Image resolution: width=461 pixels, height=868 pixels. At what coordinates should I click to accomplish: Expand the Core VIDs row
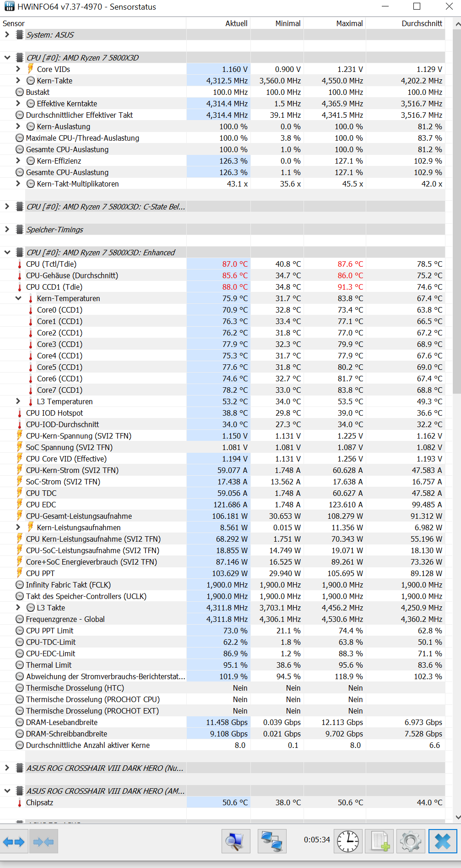(18, 69)
